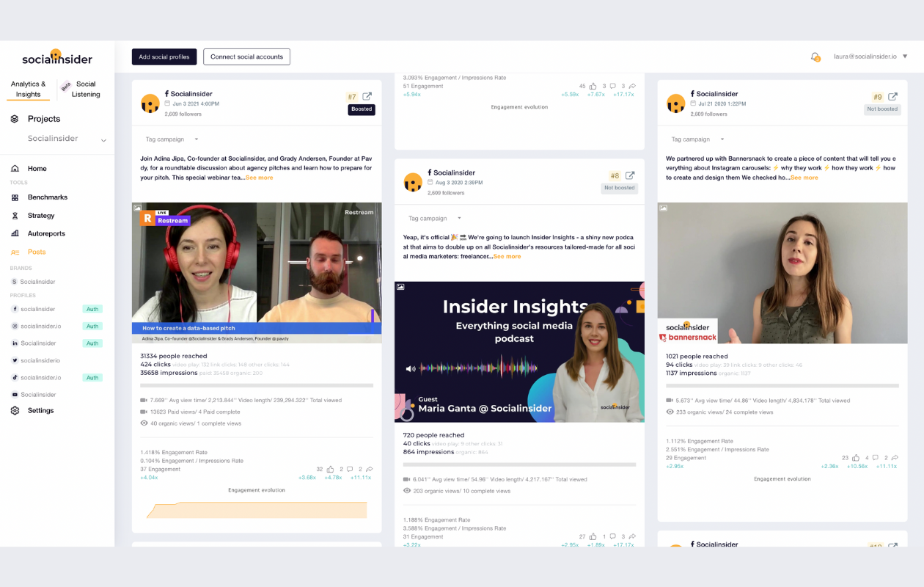Click the Boosted badge on post #7
The image size is (924, 587).
click(x=362, y=109)
